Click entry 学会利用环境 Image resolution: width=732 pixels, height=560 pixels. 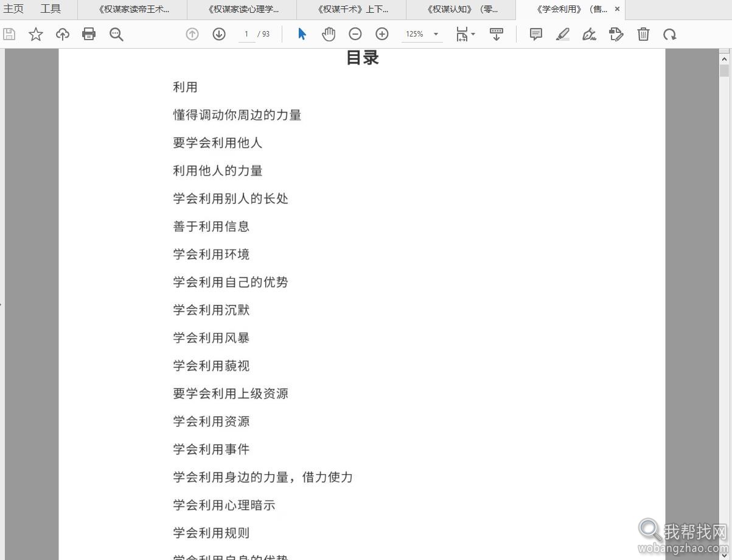pos(211,254)
